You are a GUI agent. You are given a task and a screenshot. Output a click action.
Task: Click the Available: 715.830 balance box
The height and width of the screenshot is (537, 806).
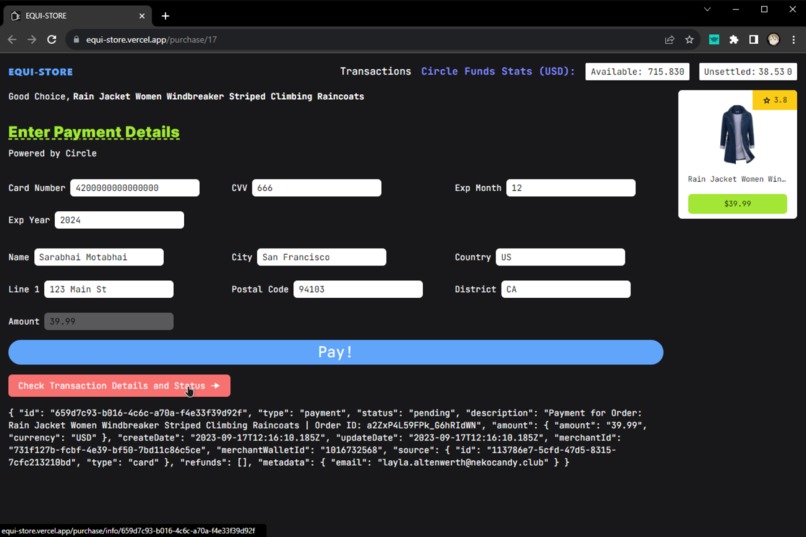(637, 72)
